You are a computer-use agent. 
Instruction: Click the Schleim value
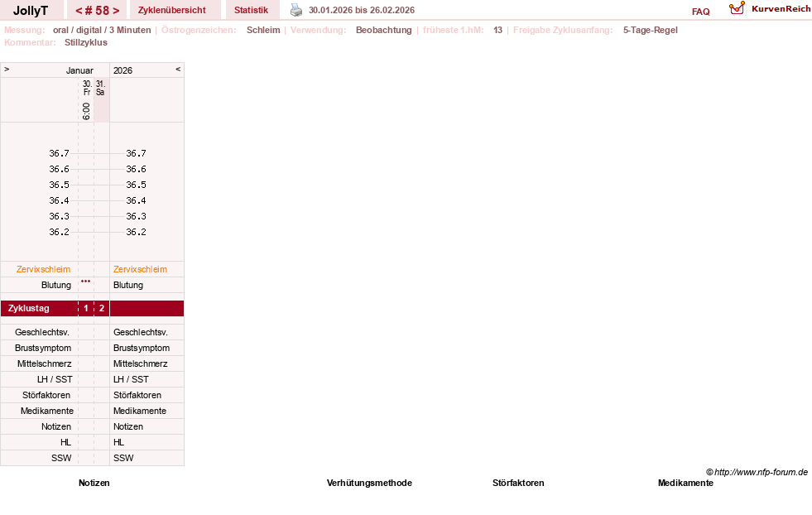[263, 30]
